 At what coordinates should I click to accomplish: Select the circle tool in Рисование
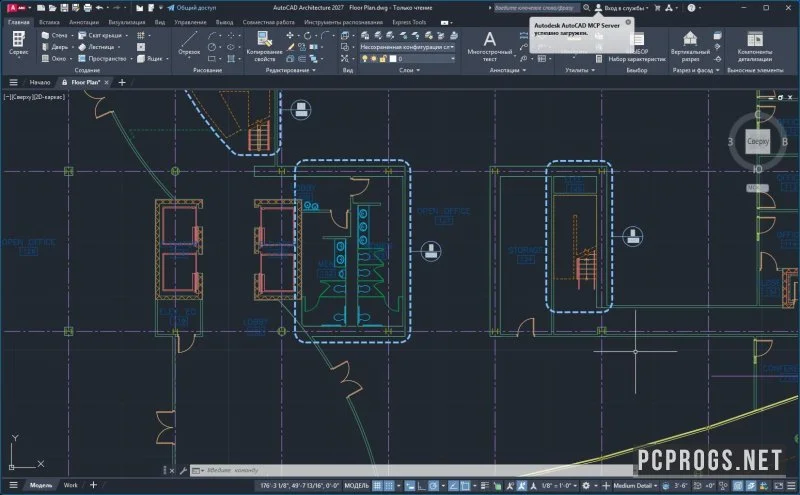212,47
